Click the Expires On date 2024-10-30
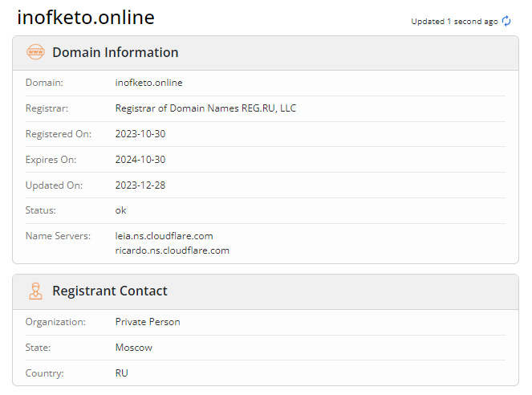Viewport: 532px width, 395px height. (140, 160)
